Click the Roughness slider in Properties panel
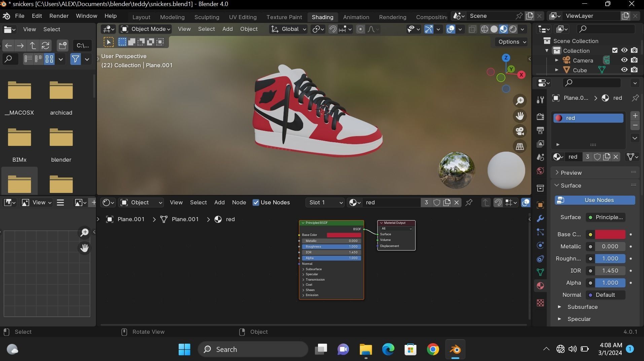 pyautogui.click(x=610, y=258)
